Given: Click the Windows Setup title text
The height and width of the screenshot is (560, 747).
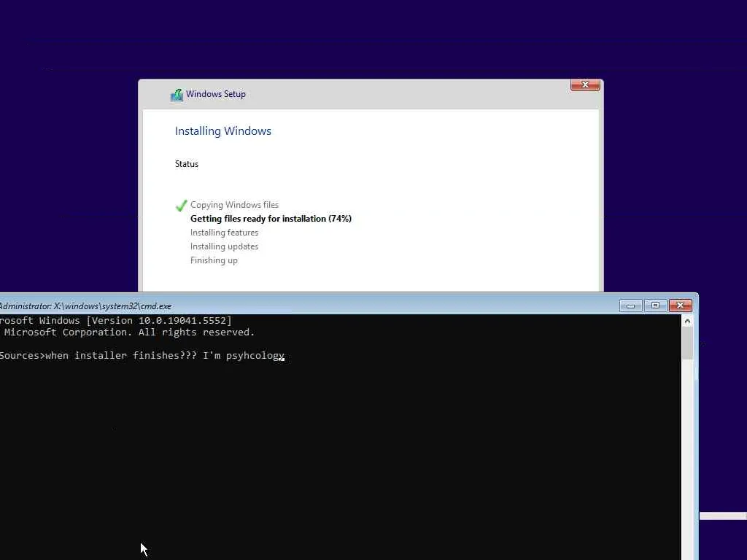Looking at the screenshot, I should (216, 94).
